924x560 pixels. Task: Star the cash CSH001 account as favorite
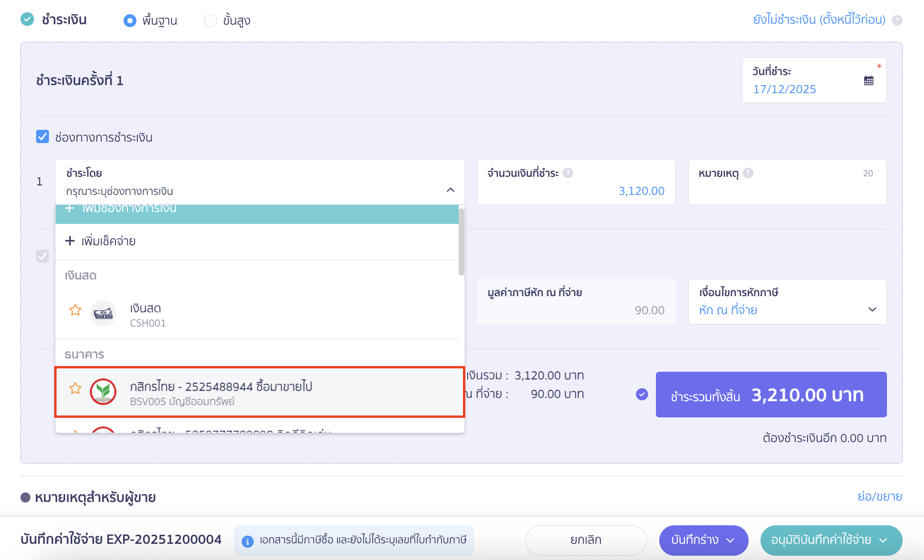click(75, 310)
